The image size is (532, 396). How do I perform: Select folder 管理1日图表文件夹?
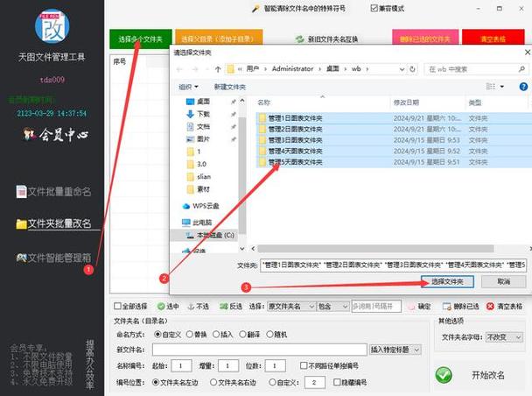[295, 118]
